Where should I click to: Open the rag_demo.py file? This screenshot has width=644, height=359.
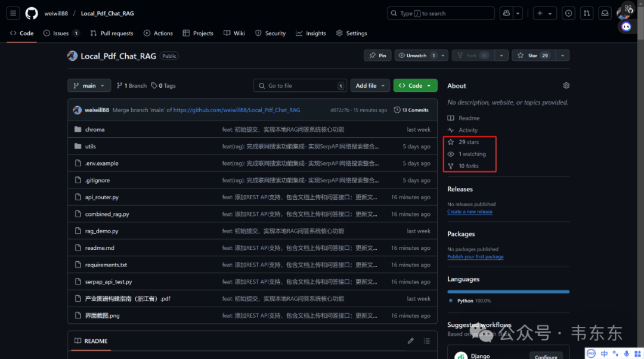101,231
